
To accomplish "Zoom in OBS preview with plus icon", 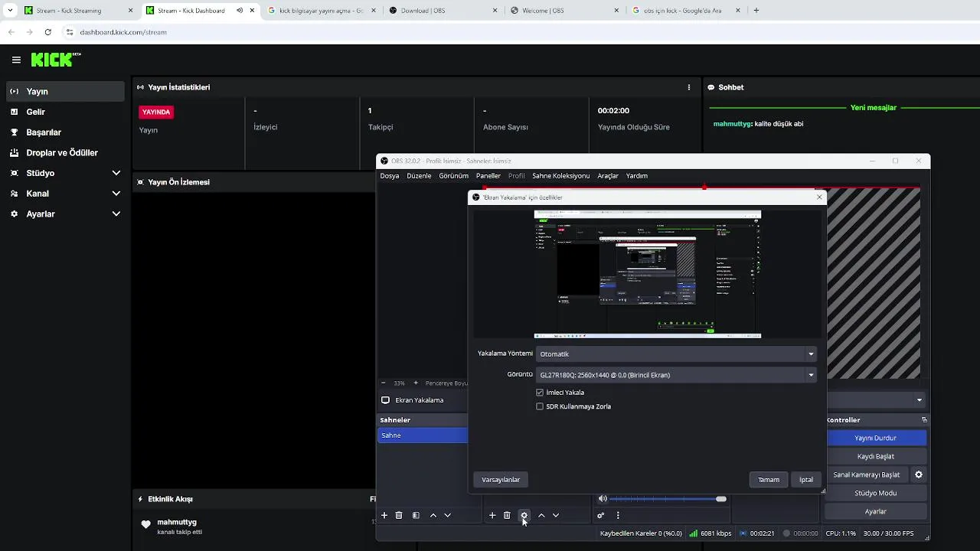I will 416,383.
